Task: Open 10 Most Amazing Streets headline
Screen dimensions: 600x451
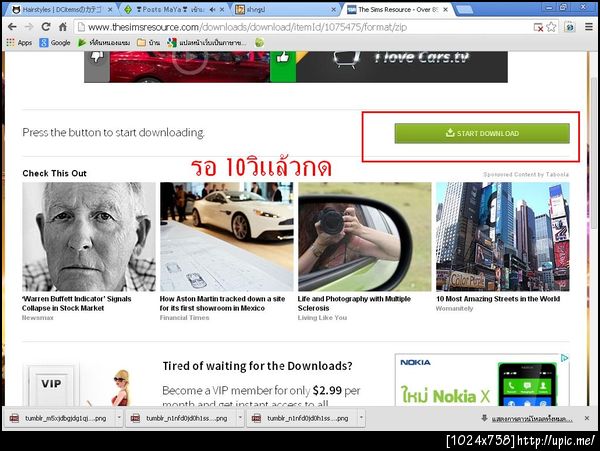Action: [498, 299]
